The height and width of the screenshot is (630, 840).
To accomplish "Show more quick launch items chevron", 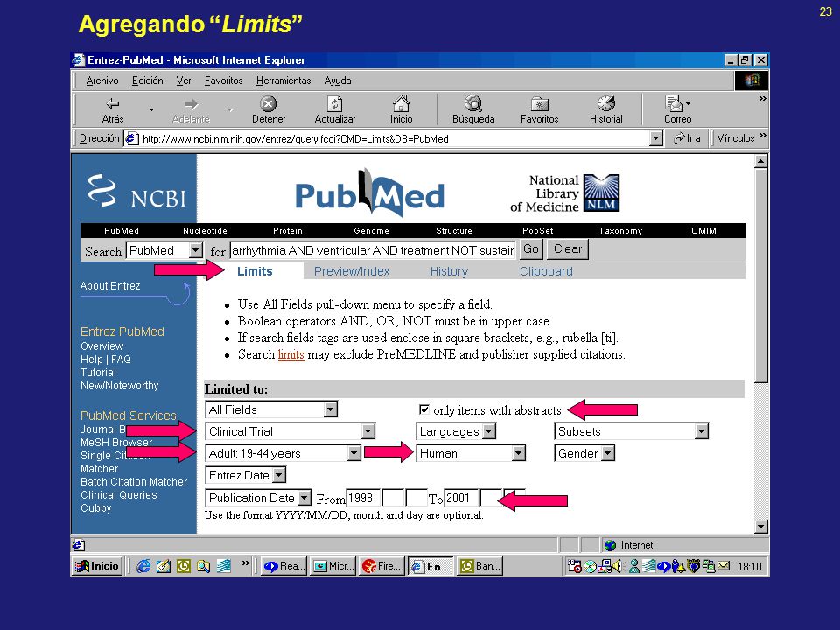I will [x=245, y=563].
